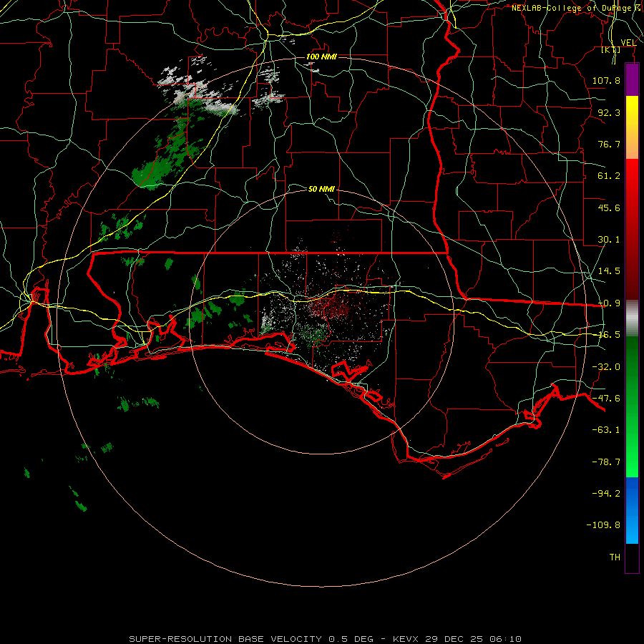Click the 92.3 velocity scale value
Image resolution: width=644 pixels, height=644 pixels.
coord(609,112)
